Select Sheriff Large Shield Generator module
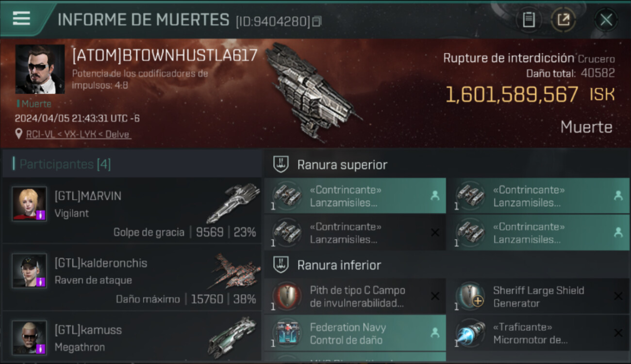The image size is (631, 364). (538, 297)
